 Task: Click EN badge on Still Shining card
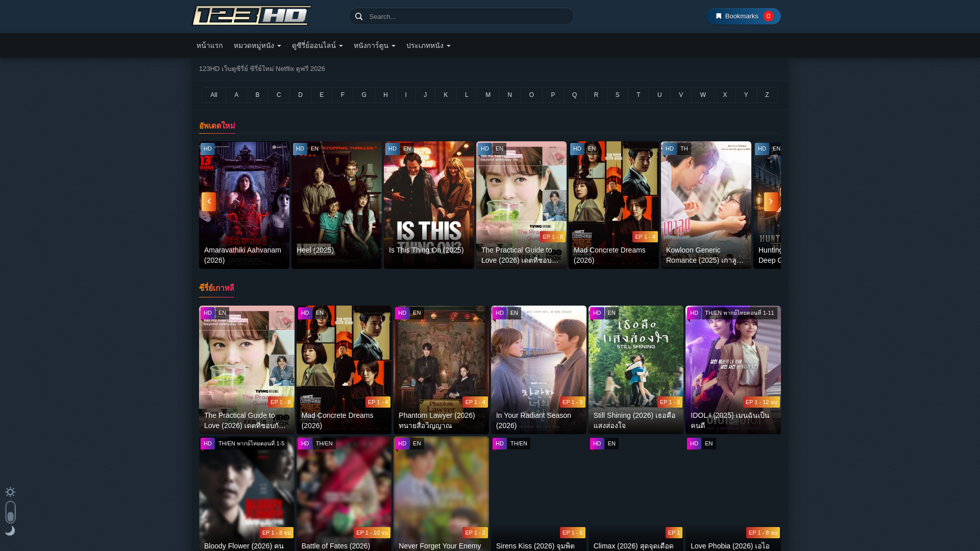coord(611,313)
